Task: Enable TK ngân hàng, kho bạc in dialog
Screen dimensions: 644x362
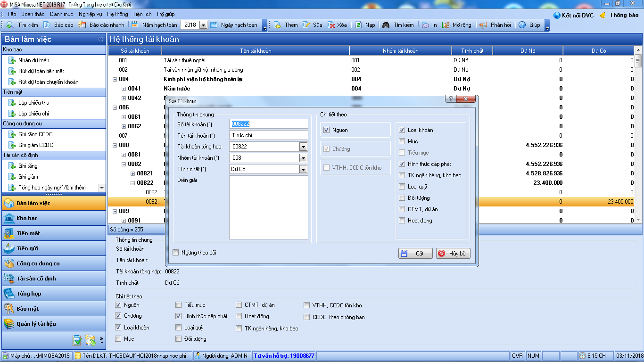Action: coord(402,175)
